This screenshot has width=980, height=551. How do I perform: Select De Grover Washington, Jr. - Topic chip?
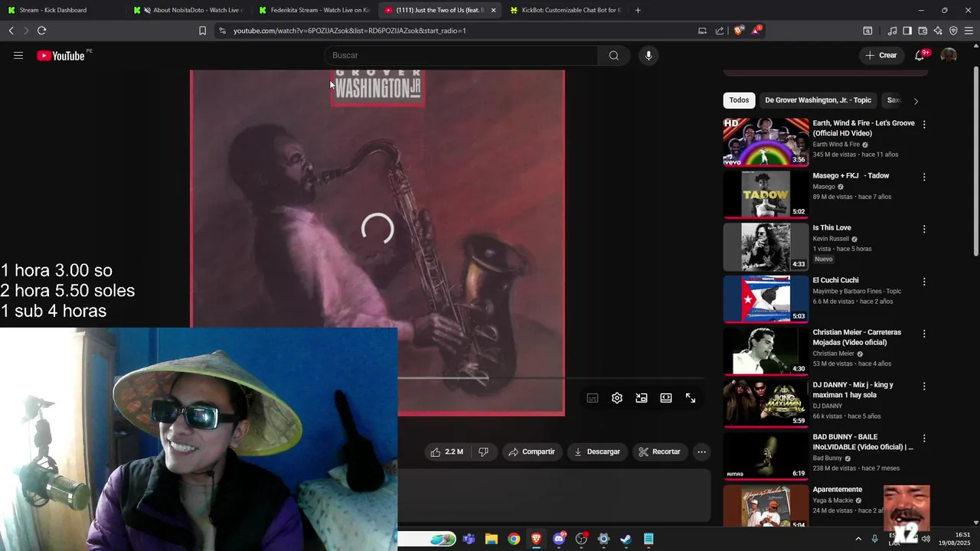[x=818, y=100]
